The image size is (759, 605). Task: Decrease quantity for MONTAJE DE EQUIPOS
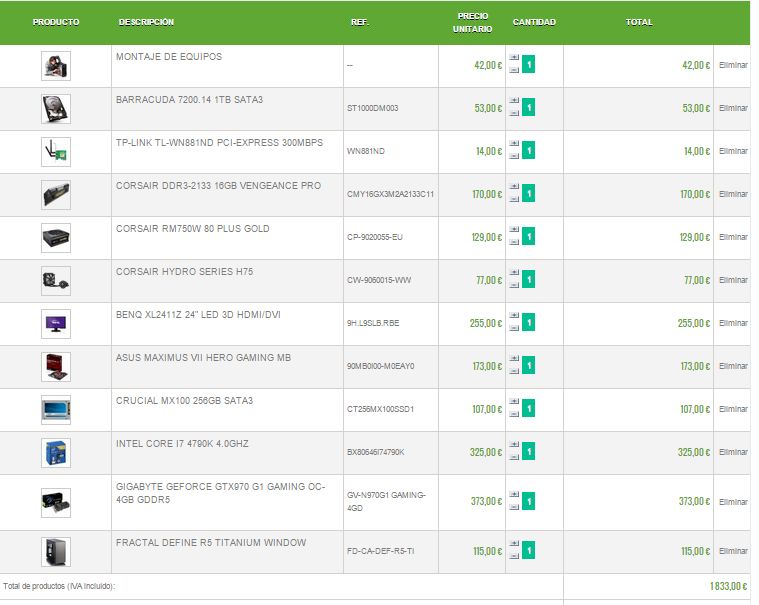click(x=514, y=70)
